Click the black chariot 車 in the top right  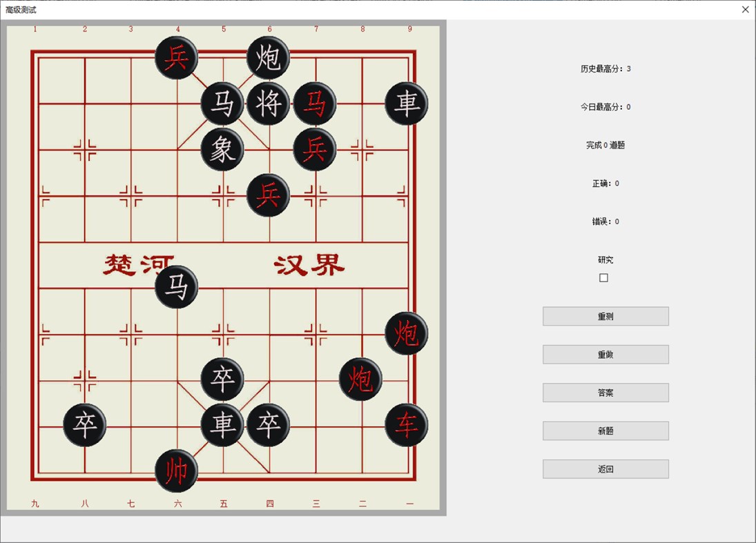[x=407, y=103]
